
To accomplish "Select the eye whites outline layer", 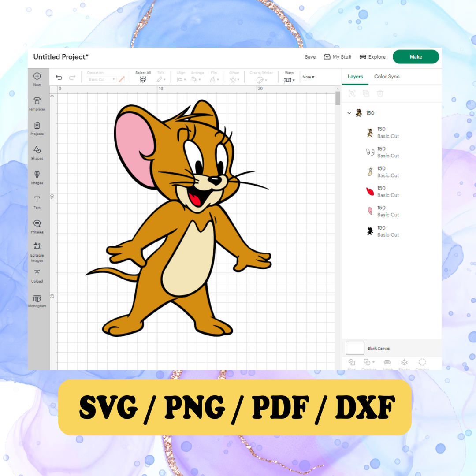I will coord(392,152).
